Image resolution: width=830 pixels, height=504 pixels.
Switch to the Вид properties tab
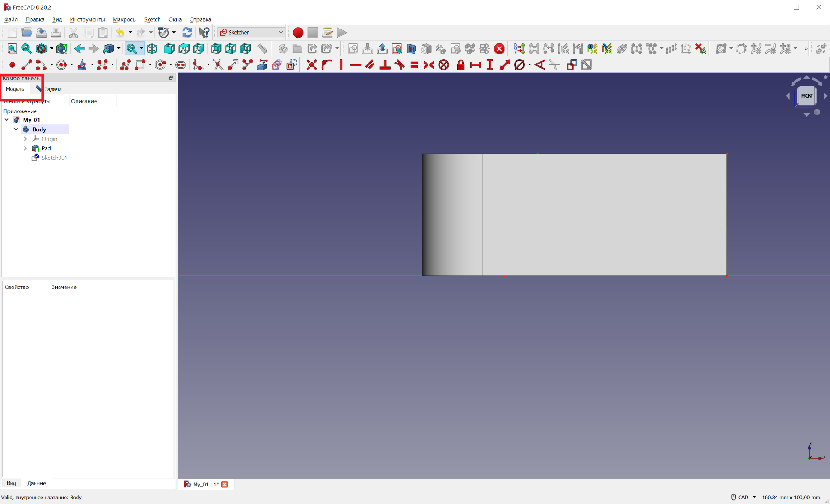[12, 483]
